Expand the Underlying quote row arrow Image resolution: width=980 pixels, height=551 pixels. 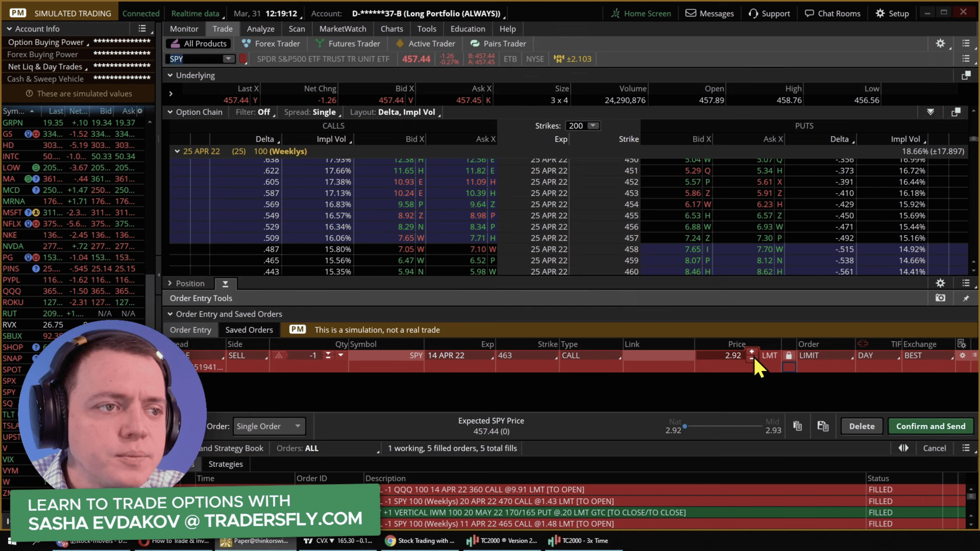pyautogui.click(x=171, y=94)
